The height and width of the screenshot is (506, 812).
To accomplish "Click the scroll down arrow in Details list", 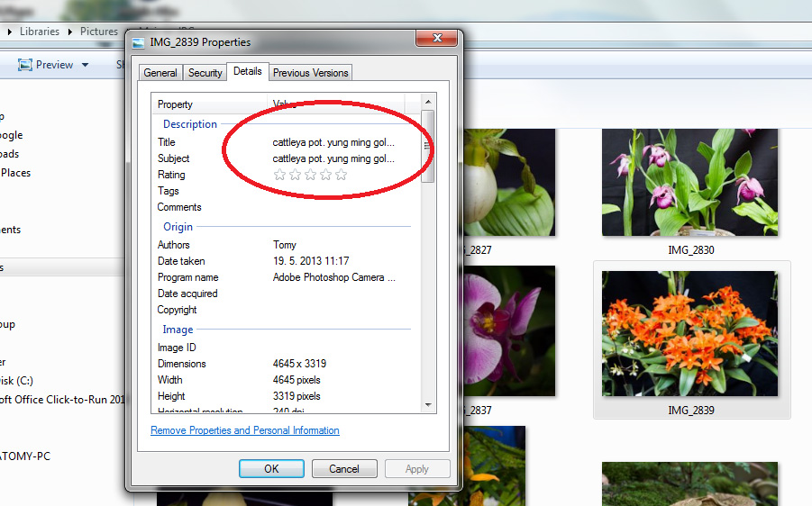I will pos(428,405).
